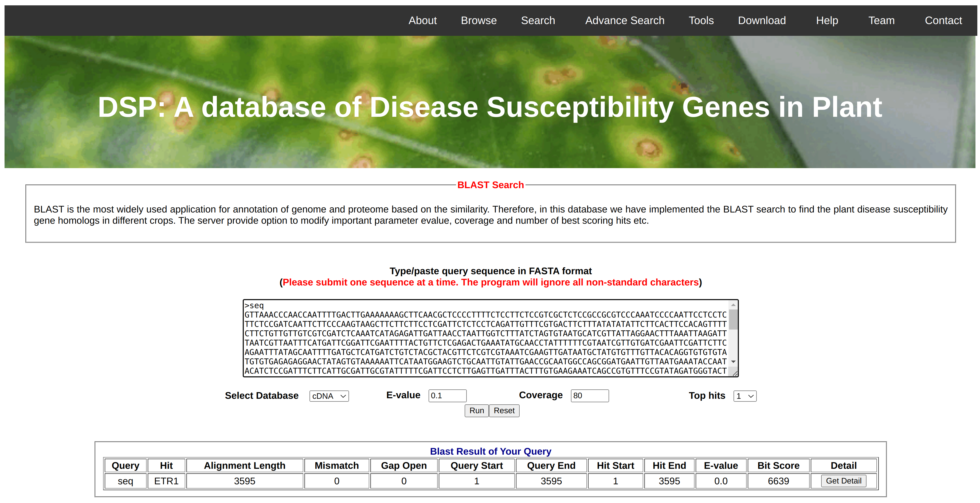980x503 pixels.
Task: Click the textarea resize grip corner
Action: tap(735, 373)
